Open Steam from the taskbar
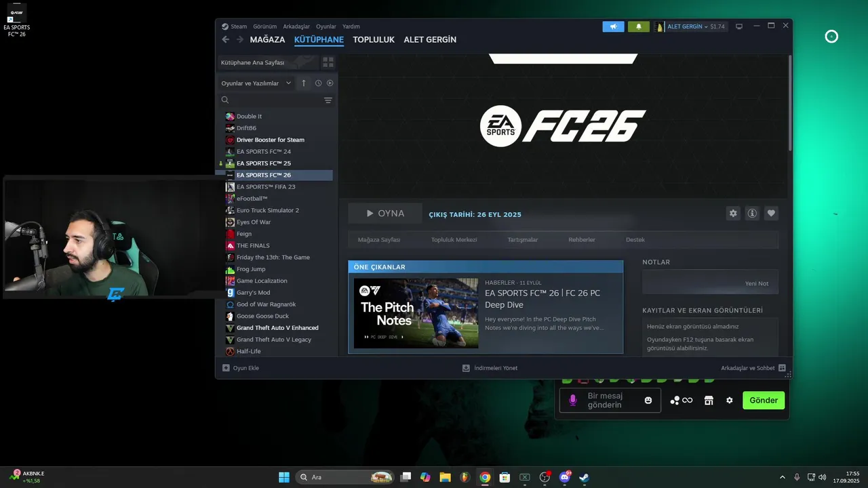The image size is (868, 488). pos(584,477)
